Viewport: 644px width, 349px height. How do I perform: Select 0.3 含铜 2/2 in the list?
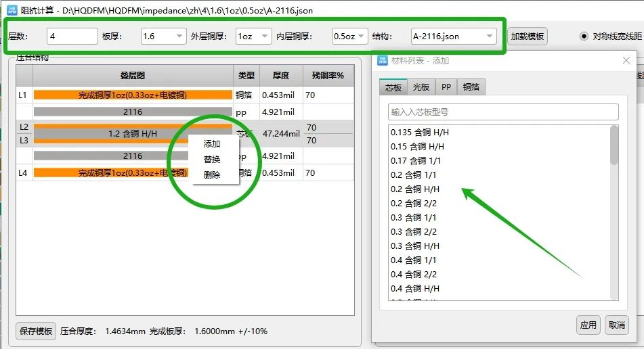[414, 232]
